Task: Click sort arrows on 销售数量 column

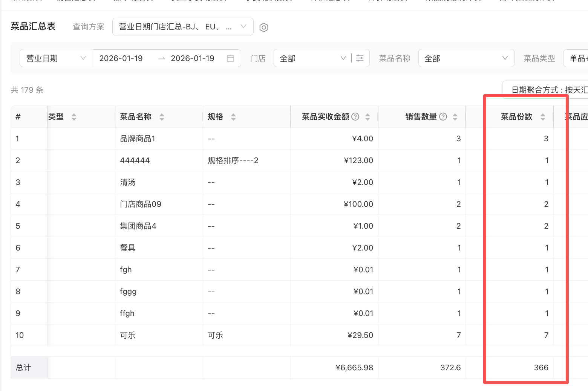Action: pyautogui.click(x=455, y=117)
